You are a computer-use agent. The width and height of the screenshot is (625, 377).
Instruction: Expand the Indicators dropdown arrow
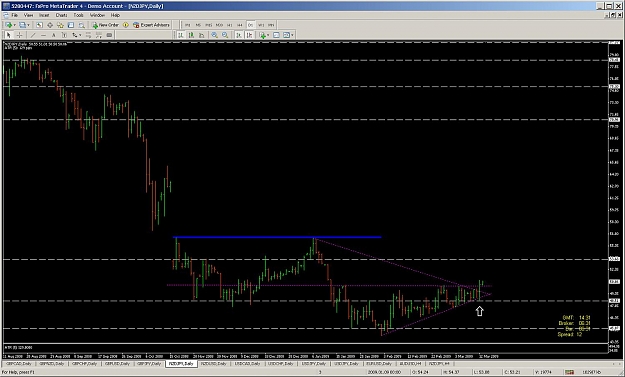point(268,35)
